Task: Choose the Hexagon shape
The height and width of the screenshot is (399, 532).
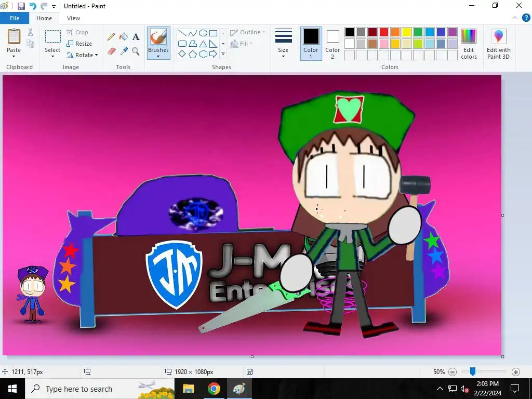Action: click(x=203, y=54)
